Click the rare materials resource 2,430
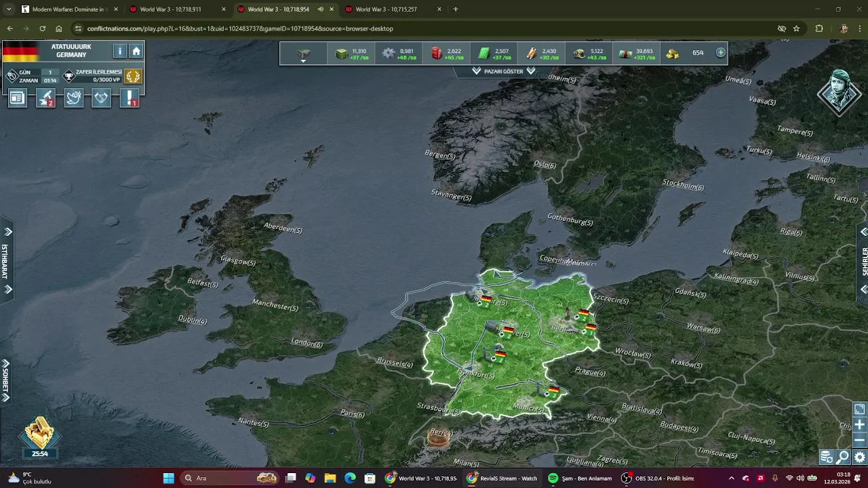 pos(541,54)
